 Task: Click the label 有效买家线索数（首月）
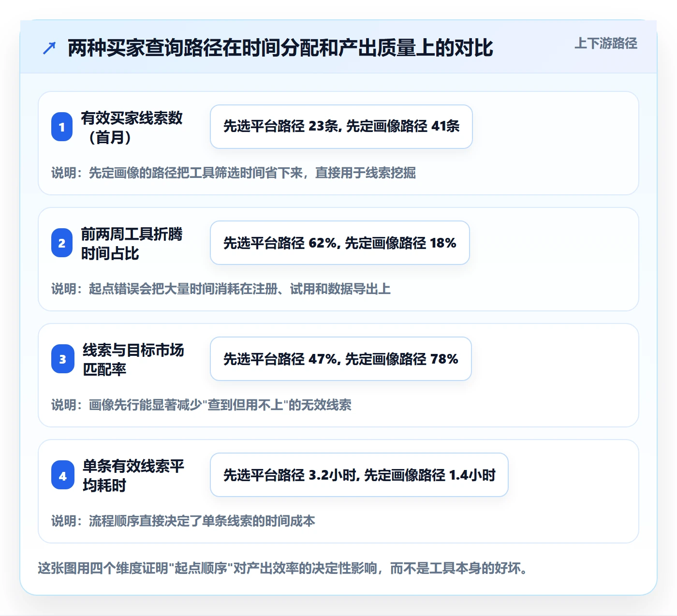point(132,127)
